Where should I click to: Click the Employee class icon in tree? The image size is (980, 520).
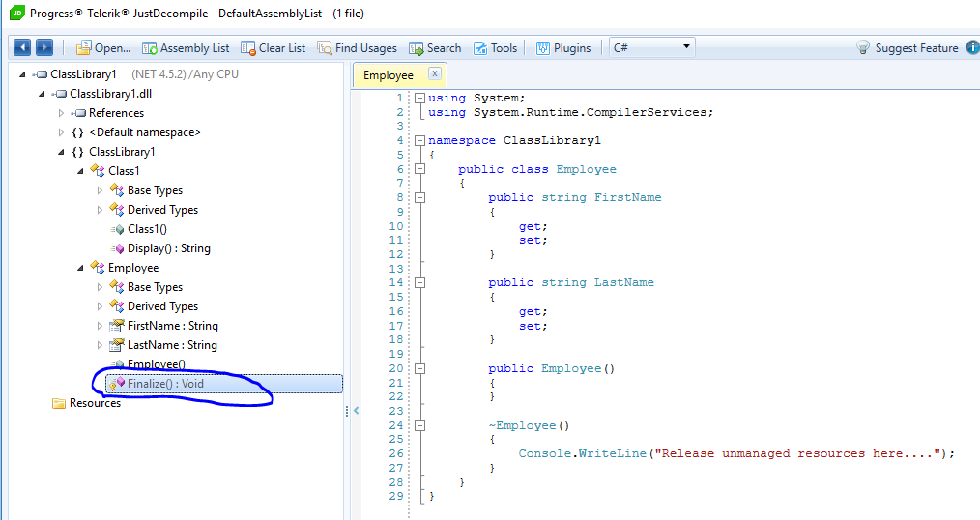(97, 268)
